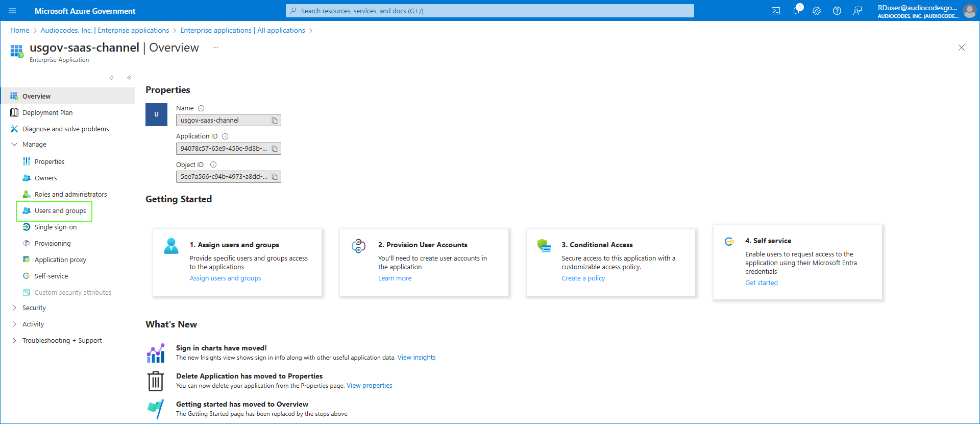Click Create a policy link
This screenshot has width=980, height=424.
(x=583, y=278)
